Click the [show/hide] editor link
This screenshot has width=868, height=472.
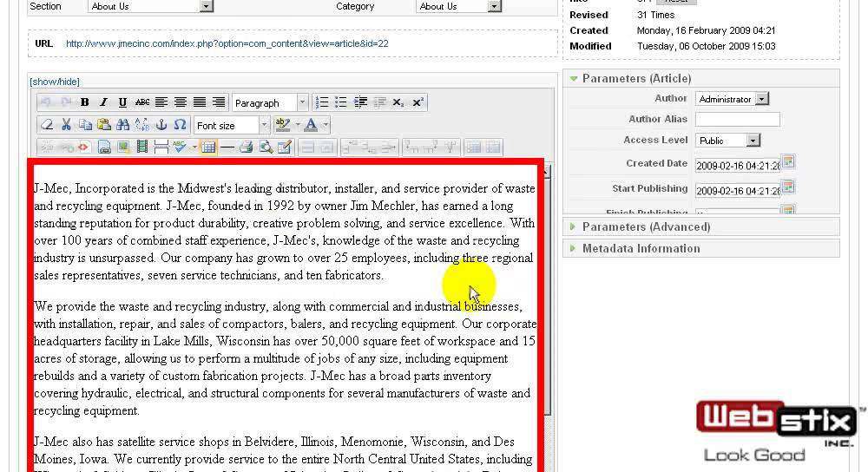point(54,82)
